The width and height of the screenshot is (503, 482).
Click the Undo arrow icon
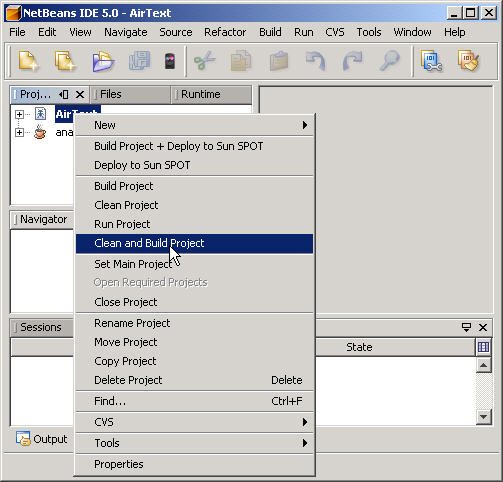click(x=315, y=61)
